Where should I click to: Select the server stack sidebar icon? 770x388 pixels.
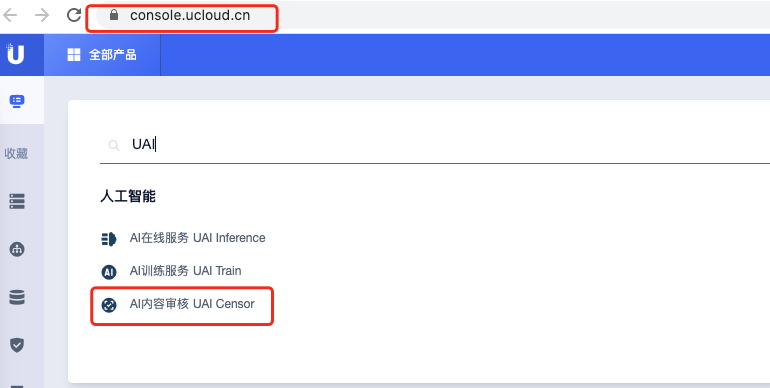click(17, 201)
